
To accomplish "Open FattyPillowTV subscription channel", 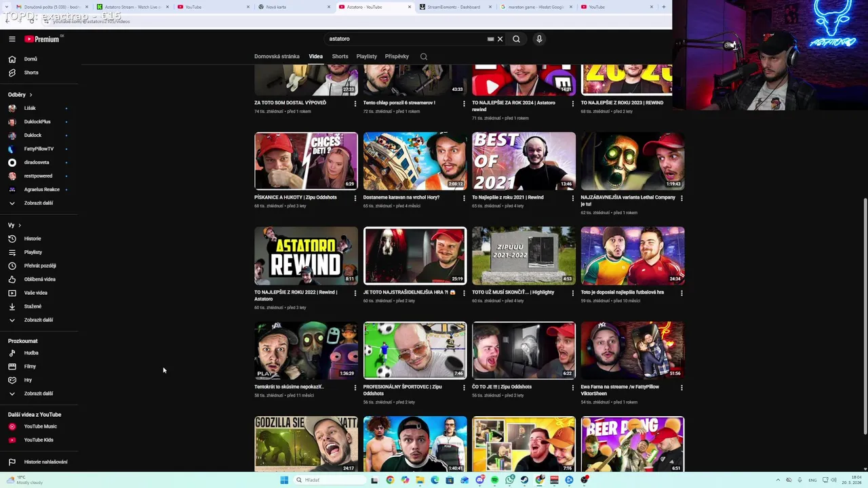I will point(39,149).
